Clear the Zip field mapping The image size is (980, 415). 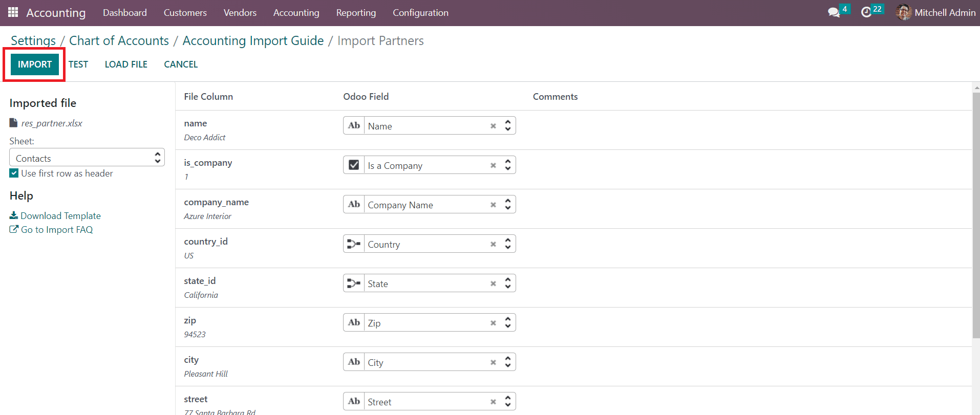[x=493, y=323]
